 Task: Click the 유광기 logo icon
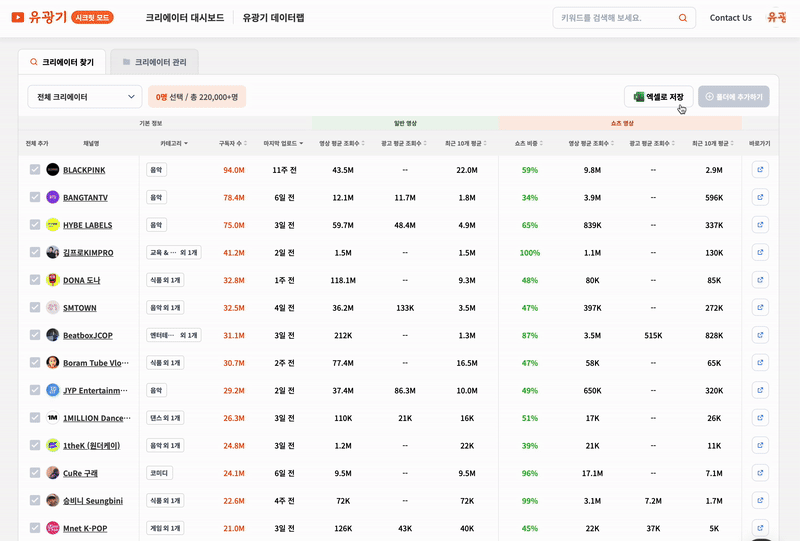point(18,17)
